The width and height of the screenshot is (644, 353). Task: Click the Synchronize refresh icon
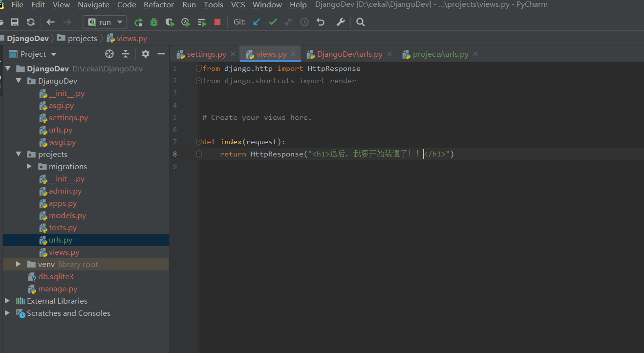[31, 22]
